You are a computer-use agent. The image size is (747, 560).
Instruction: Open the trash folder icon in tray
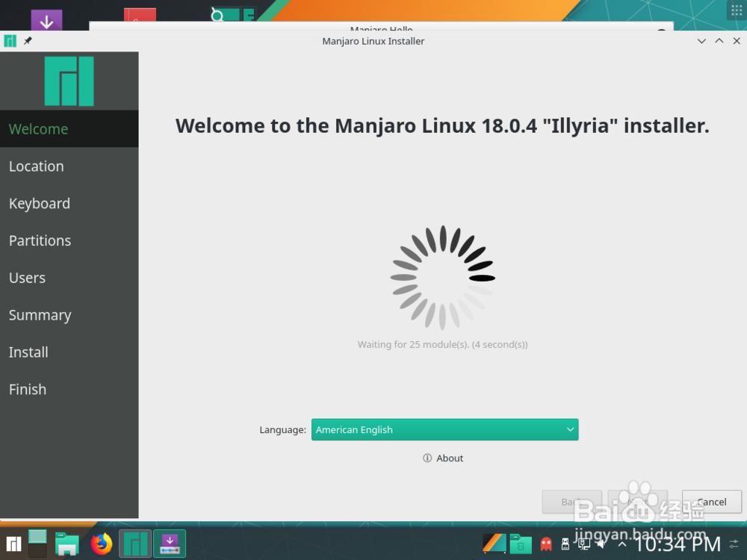(x=521, y=544)
